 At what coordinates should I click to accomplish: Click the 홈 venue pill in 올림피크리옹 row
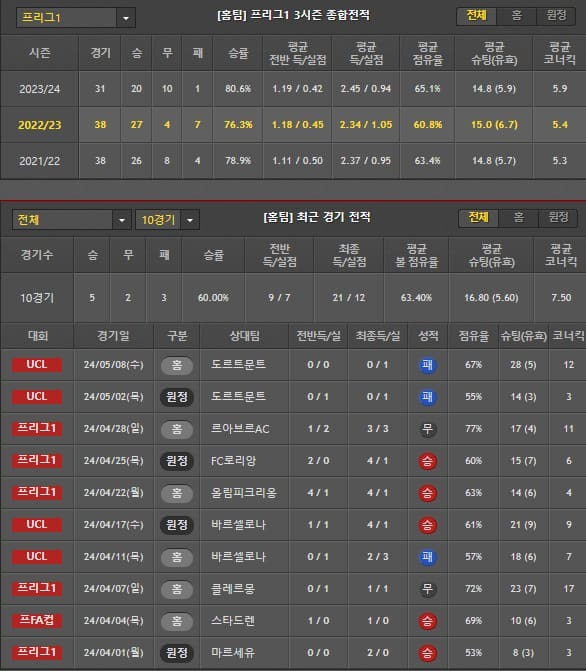click(177, 493)
